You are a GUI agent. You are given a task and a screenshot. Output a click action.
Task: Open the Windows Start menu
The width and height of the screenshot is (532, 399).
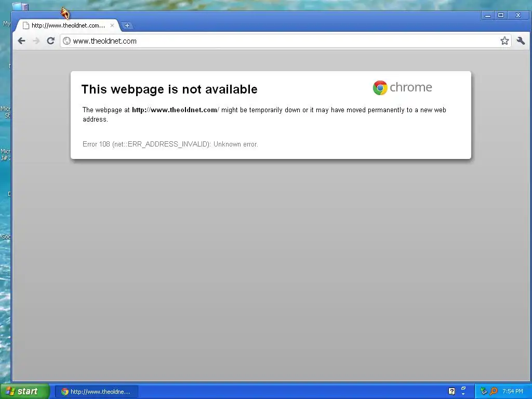coord(25,391)
